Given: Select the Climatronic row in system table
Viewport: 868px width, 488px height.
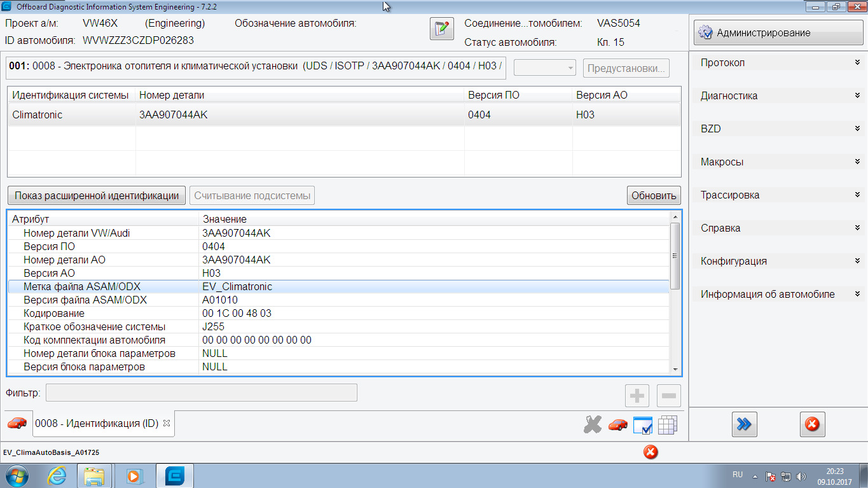Looking at the screenshot, I should pyautogui.click(x=344, y=115).
